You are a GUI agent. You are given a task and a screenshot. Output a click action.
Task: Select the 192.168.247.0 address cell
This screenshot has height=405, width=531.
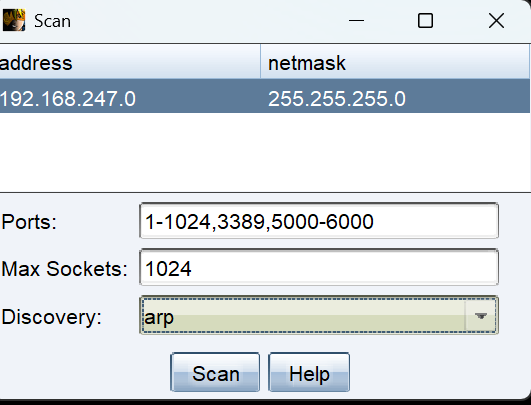(130, 96)
